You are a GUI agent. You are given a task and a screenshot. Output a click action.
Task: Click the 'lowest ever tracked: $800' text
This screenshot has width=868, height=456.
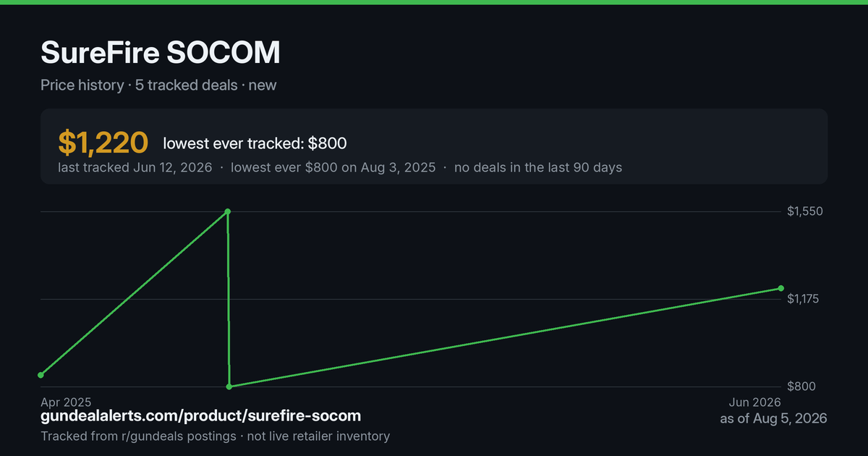click(255, 144)
